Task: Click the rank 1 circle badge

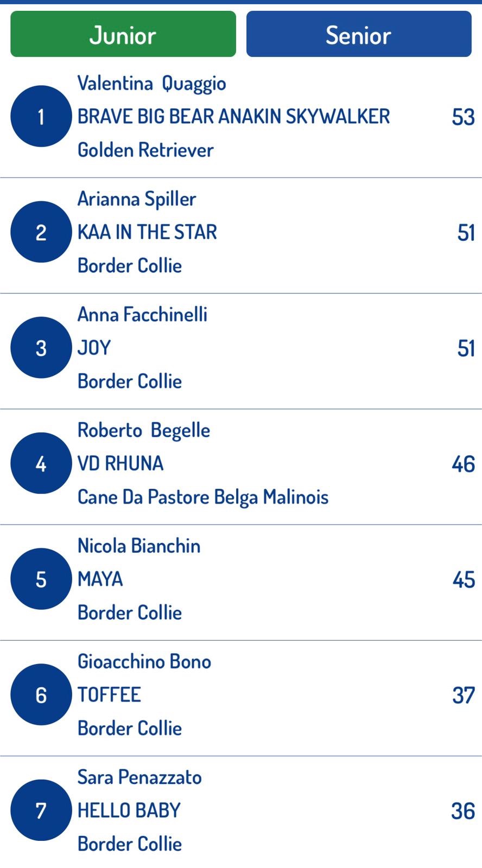Action: pyautogui.click(x=41, y=116)
